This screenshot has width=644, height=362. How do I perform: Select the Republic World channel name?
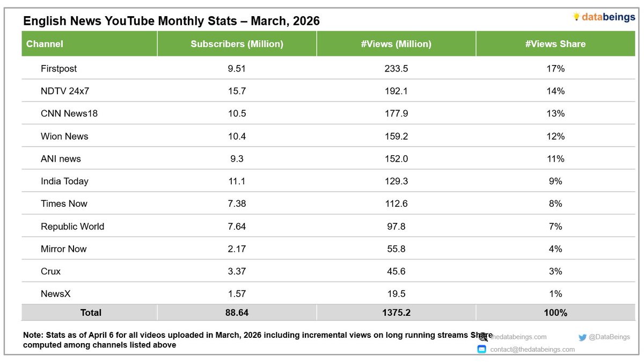coord(72,226)
